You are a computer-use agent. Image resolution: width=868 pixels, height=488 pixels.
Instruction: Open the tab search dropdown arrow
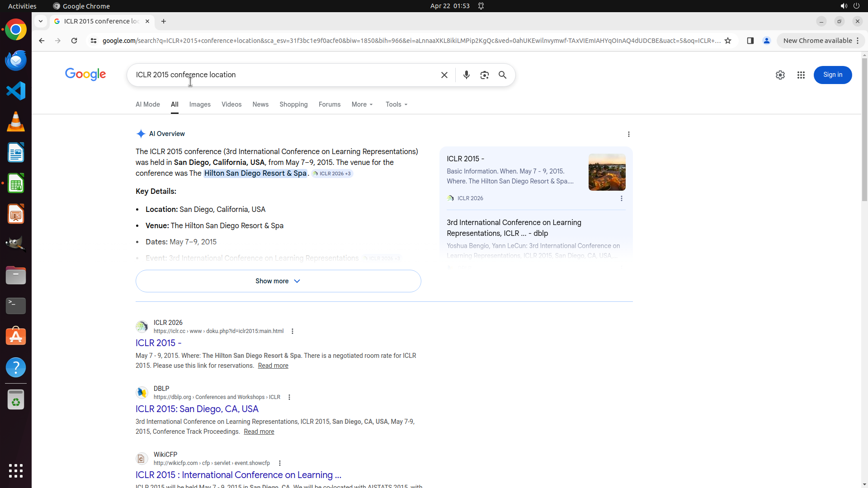click(41, 21)
